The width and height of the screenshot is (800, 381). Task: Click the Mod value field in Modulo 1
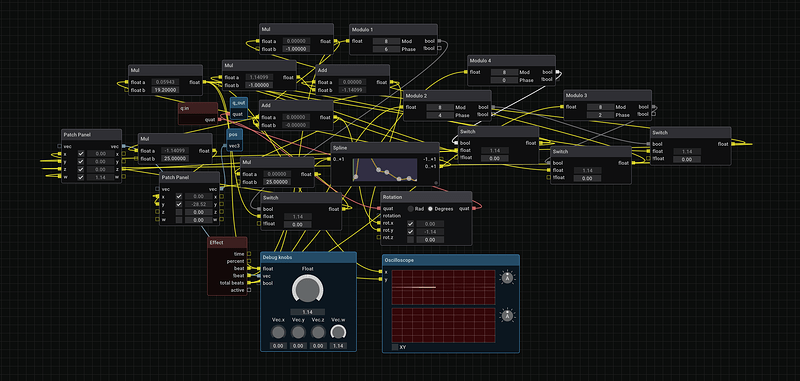386,41
